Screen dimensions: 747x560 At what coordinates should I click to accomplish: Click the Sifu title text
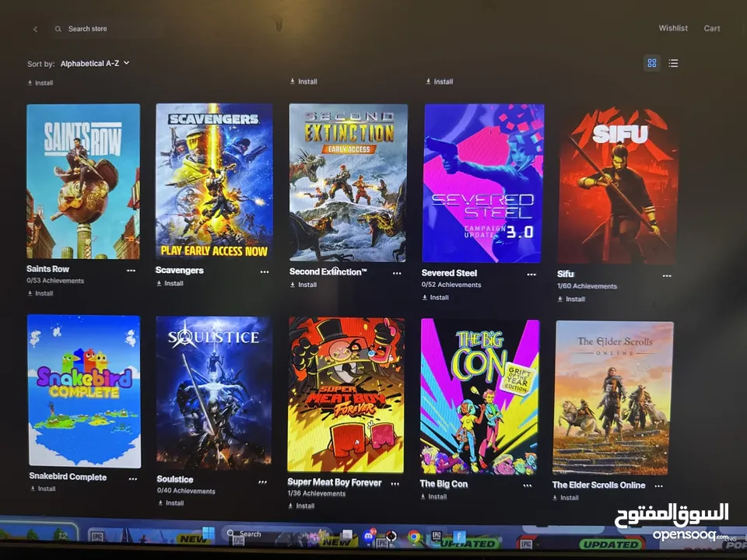[x=566, y=275]
